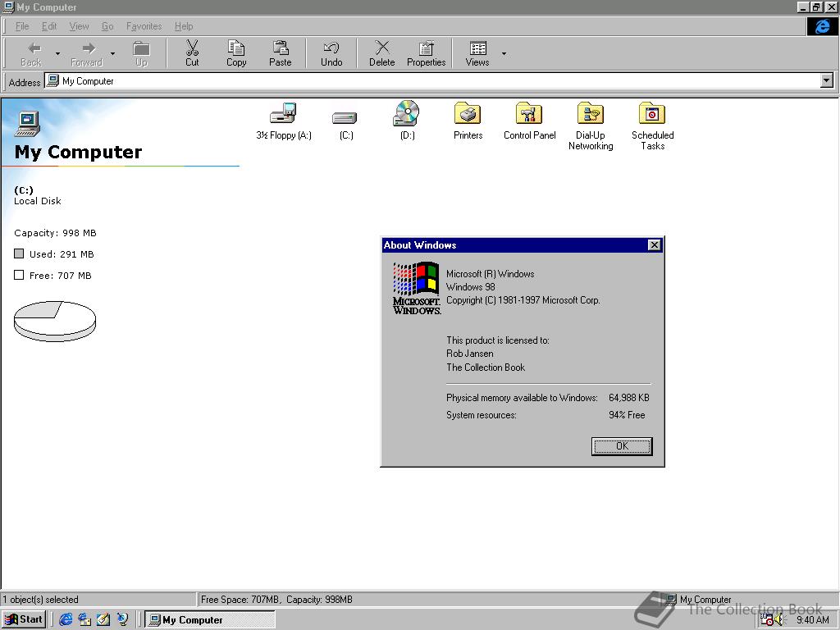Click the Show Desktop quick launch icon
This screenshot has height=630, width=840.
[103, 619]
